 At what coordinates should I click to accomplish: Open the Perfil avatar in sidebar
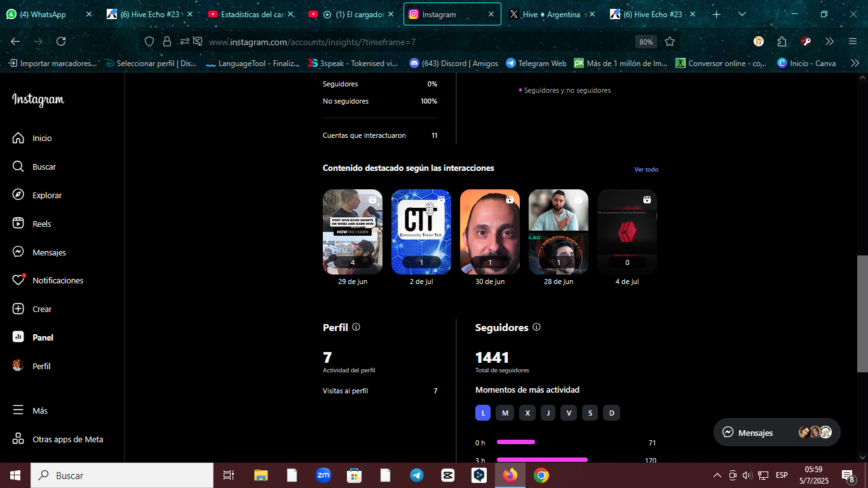(x=18, y=366)
